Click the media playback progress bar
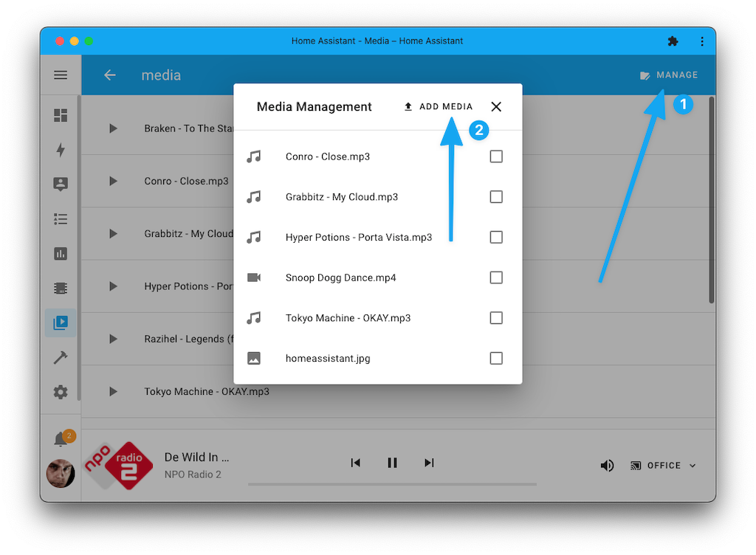756x555 pixels. [392, 484]
